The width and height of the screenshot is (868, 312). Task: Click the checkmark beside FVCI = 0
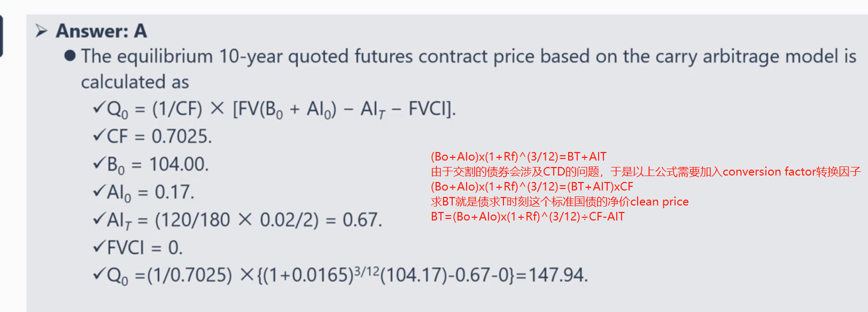click(99, 247)
